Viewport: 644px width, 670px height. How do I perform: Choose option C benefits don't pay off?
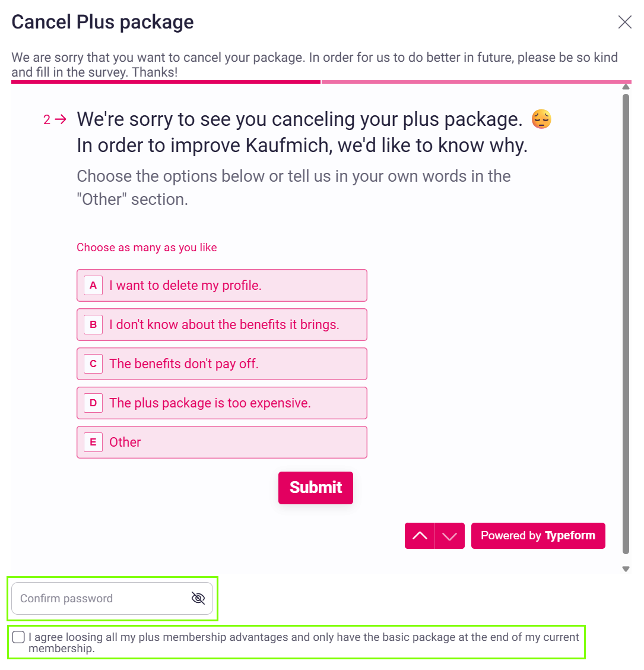point(221,364)
